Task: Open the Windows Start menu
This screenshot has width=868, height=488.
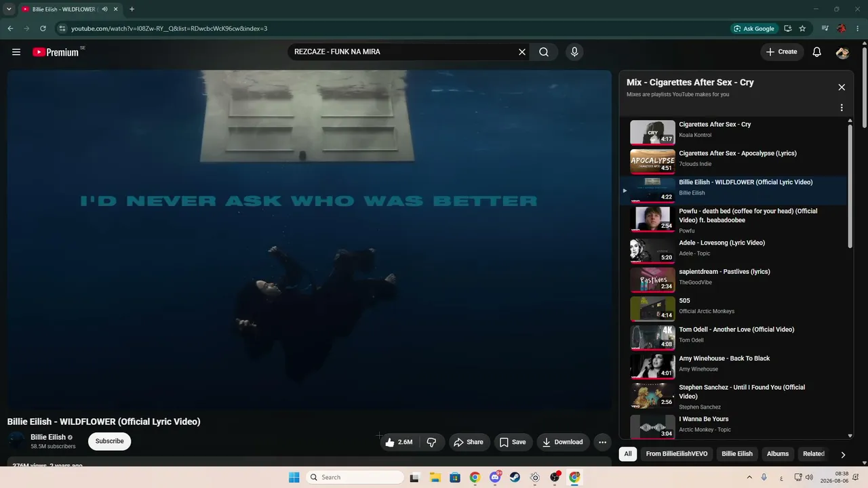Action: [294, 477]
